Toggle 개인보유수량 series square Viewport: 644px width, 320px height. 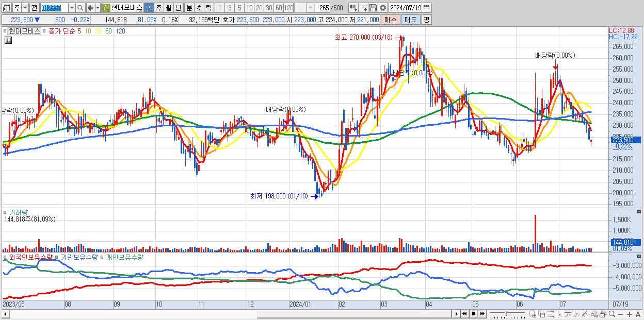pos(102,257)
